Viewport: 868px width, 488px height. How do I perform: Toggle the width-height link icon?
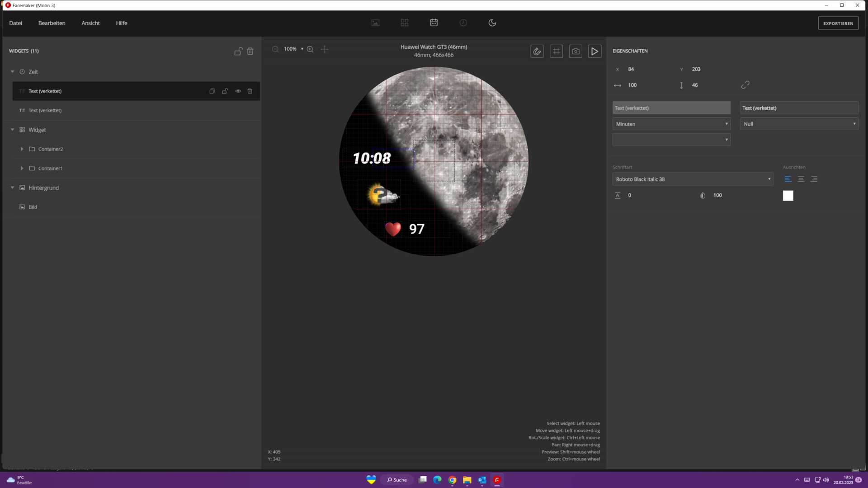745,85
